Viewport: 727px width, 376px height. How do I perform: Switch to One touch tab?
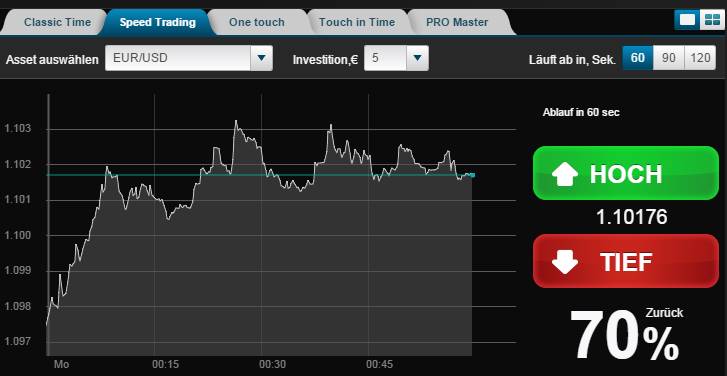click(256, 22)
